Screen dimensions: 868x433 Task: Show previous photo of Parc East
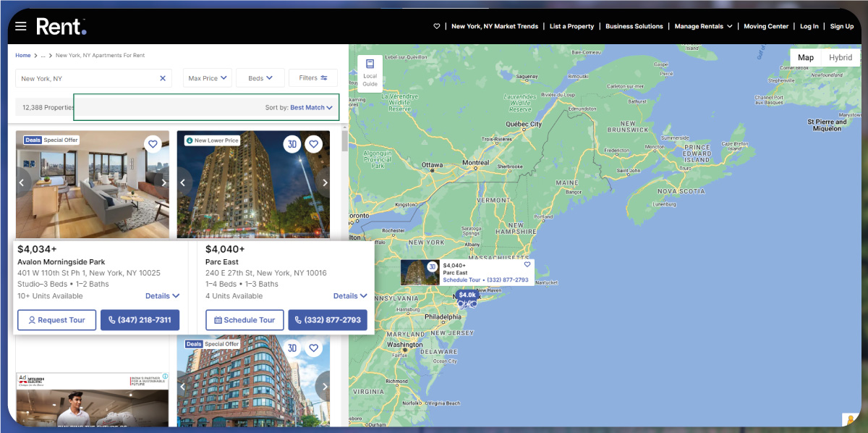pos(183,183)
